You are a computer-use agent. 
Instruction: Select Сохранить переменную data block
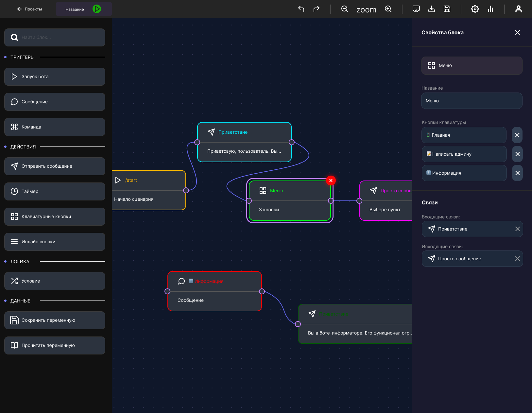pos(55,320)
